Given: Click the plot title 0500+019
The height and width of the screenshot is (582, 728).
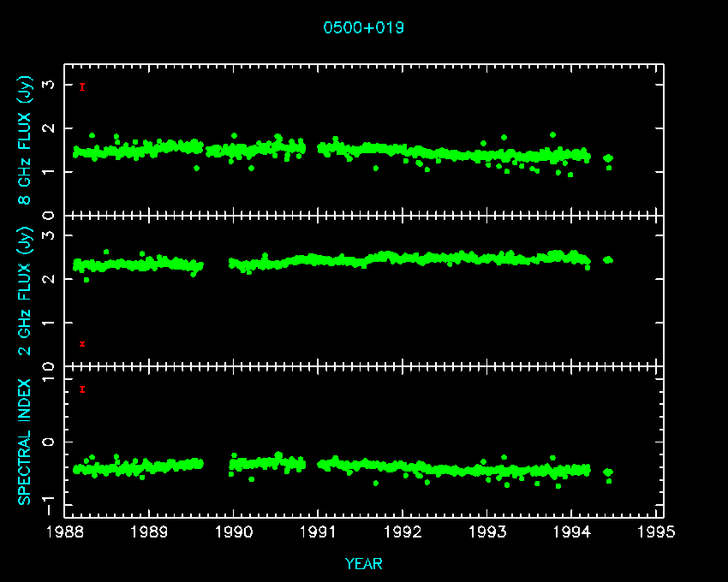Looking at the screenshot, I should click(363, 27).
